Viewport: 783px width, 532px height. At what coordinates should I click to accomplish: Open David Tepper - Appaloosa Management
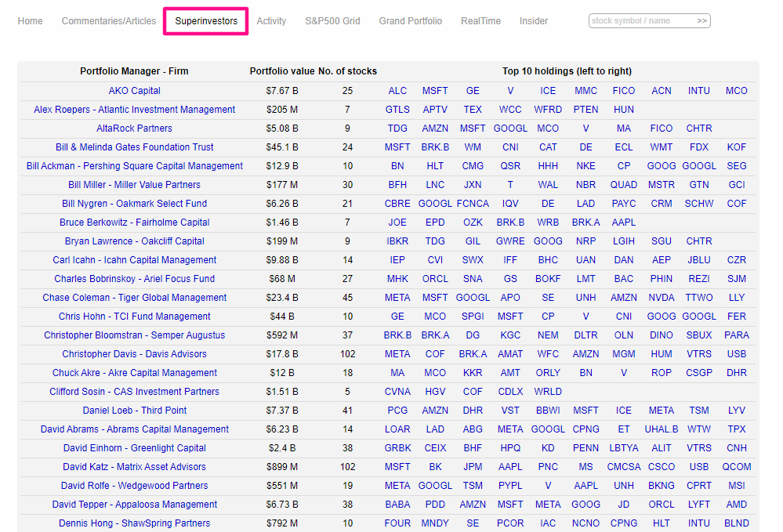coord(134,504)
